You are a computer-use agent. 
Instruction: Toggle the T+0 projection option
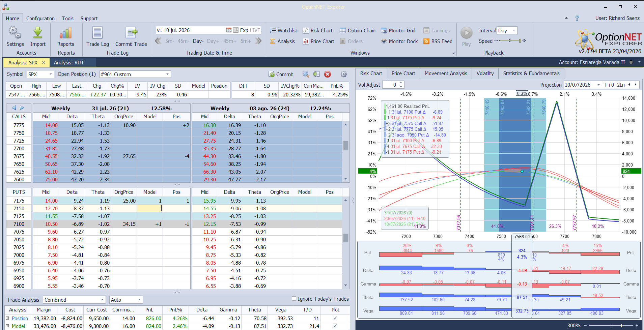609,85
